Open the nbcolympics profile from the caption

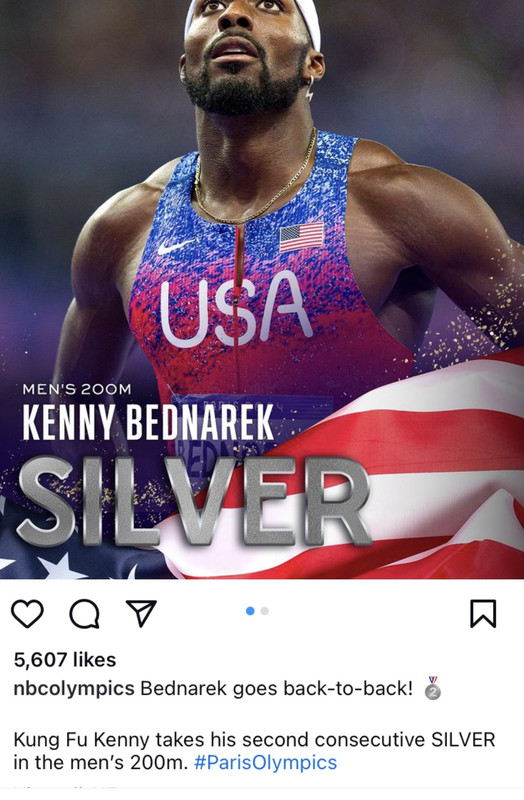coord(74,688)
